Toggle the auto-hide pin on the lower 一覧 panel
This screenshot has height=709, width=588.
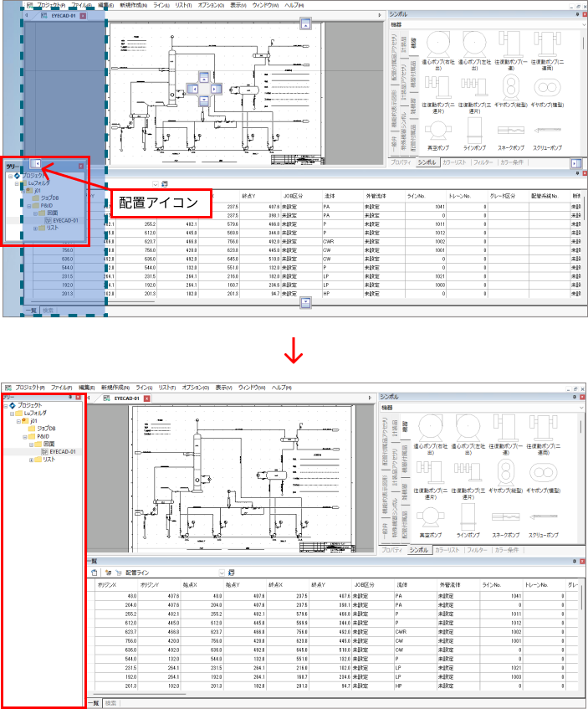[574, 562]
